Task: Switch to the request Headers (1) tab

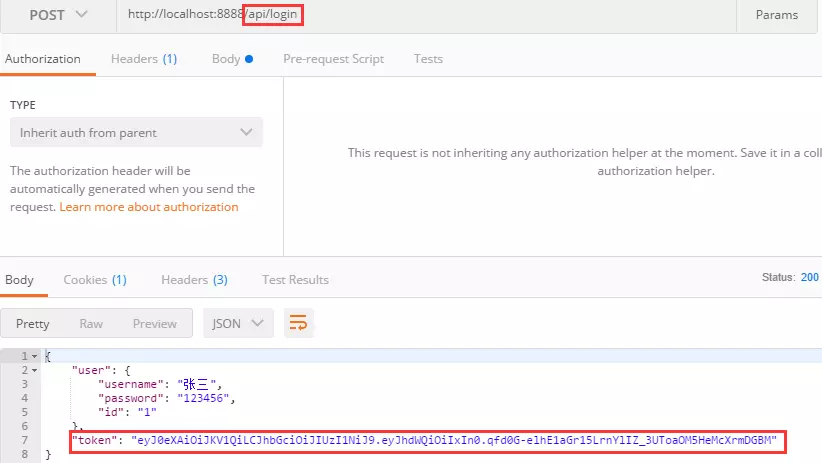Action: tap(144, 59)
